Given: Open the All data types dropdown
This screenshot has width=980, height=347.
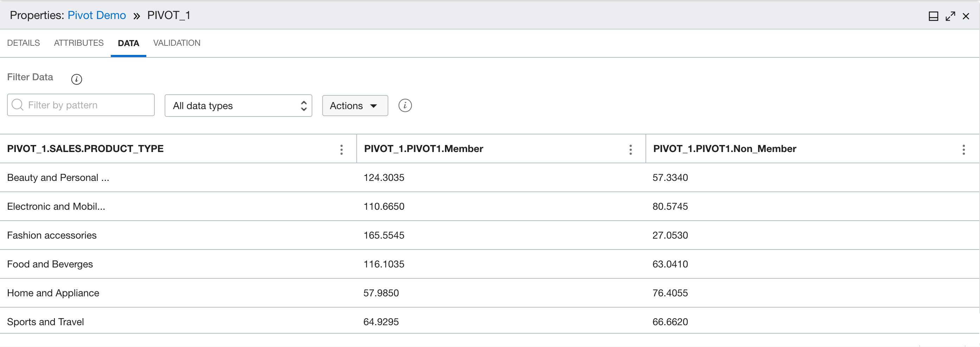Looking at the screenshot, I should [x=238, y=106].
